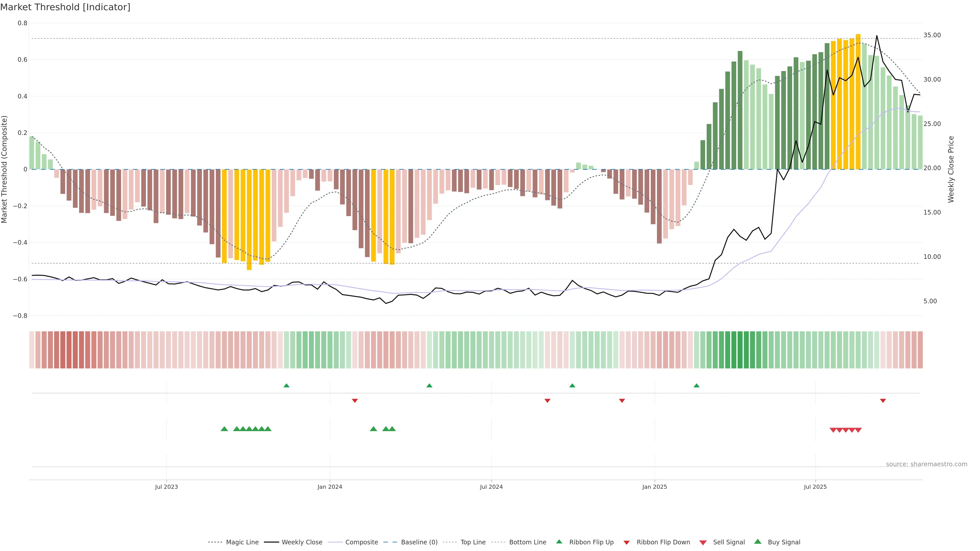Viewport: 980px width, 551px height.
Task: Hide Top Line via legend label
Action: 473,542
